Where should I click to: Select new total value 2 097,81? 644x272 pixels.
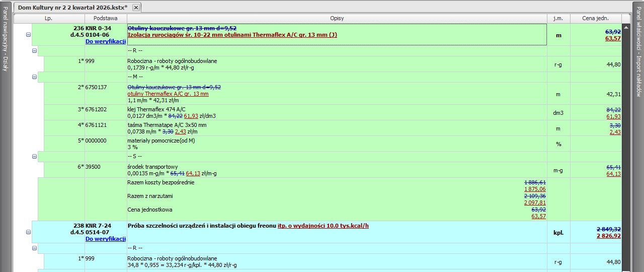tap(535, 203)
